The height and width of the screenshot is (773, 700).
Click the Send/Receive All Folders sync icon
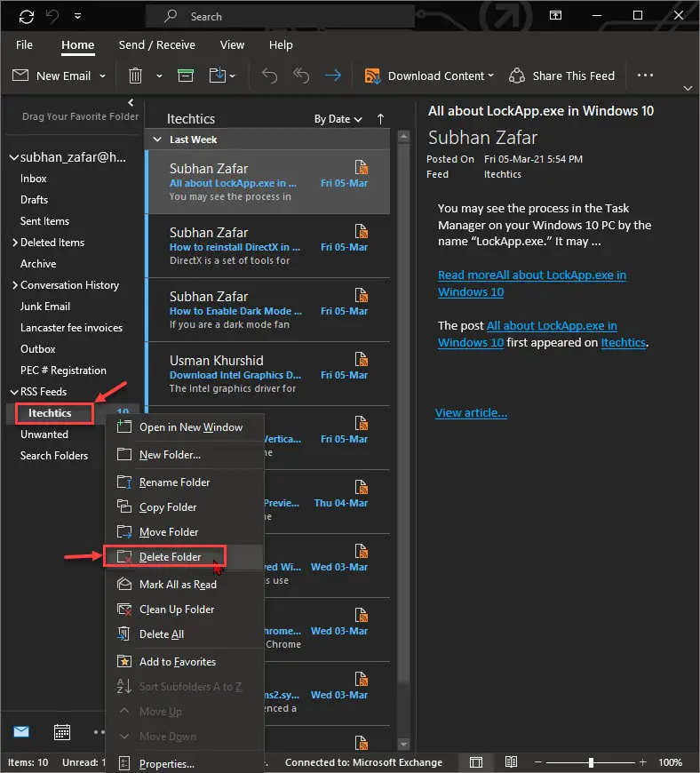coord(27,16)
